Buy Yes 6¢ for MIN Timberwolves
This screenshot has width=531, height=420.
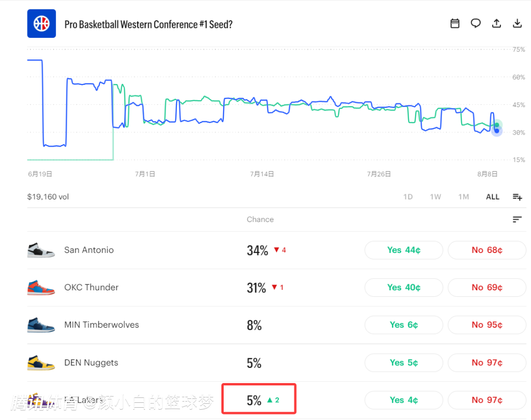tap(404, 325)
